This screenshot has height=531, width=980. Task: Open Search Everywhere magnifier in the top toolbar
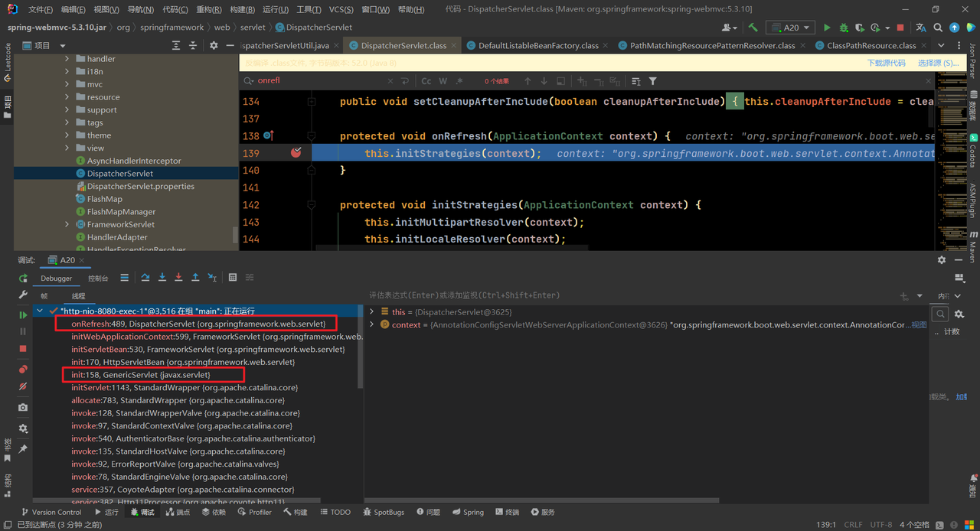[937, 28]
